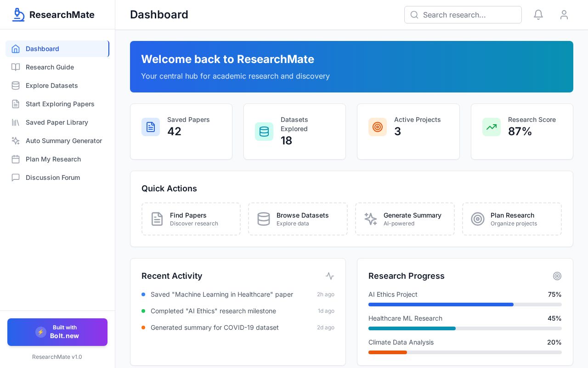The image size is (588, 368).
Task: Select Dashboard in the sidebar
Action: 57,49
